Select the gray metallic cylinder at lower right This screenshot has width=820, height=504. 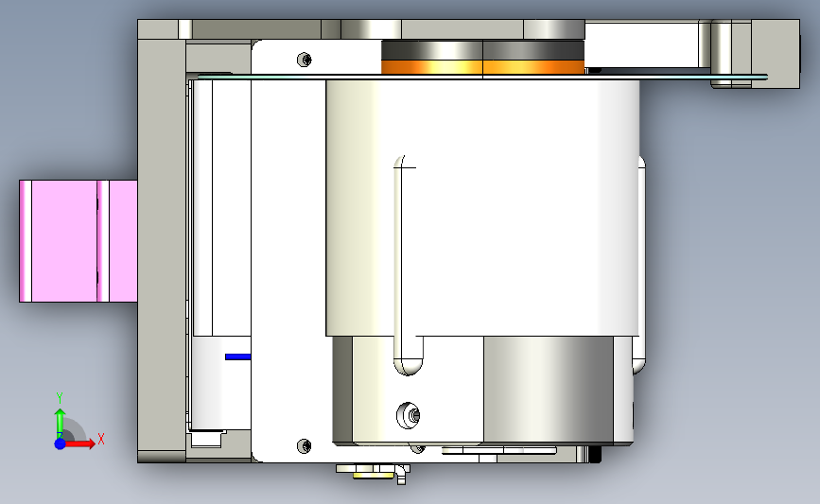[x=548, y=390]
